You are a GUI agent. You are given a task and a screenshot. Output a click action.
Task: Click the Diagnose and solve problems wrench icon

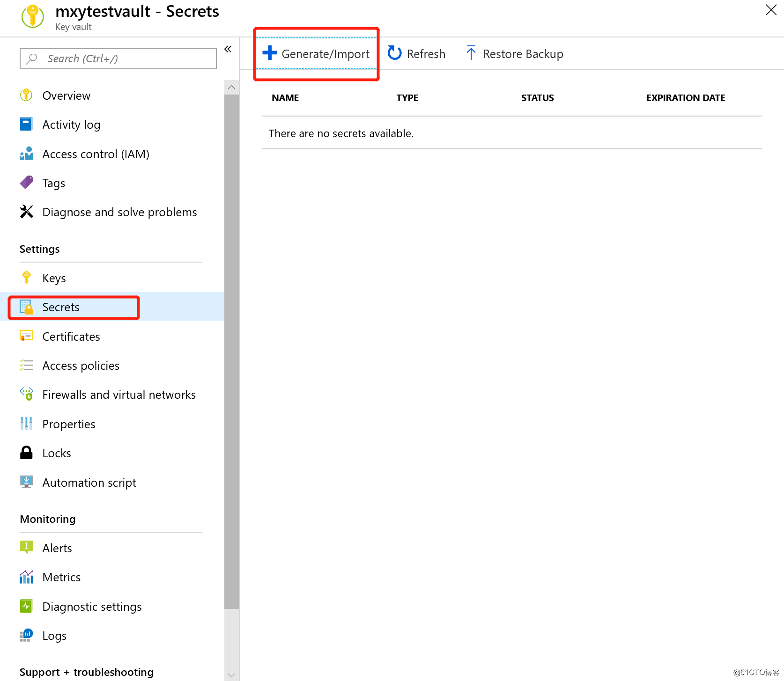tap(26, 212)
